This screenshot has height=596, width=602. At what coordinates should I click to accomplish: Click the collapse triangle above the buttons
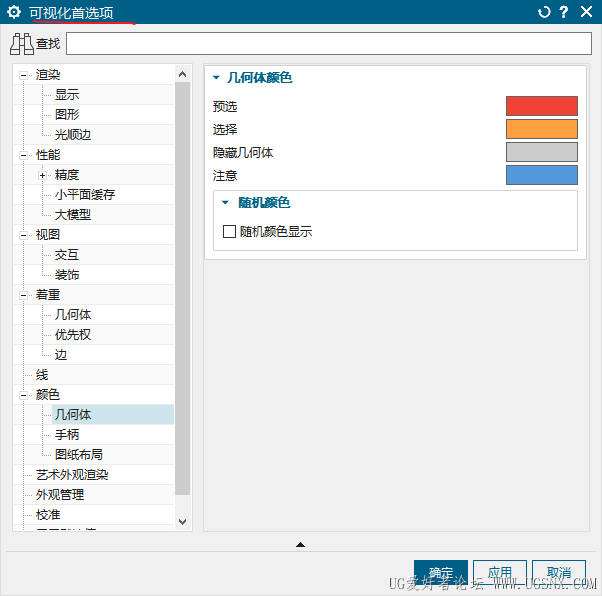click(301, 544)
